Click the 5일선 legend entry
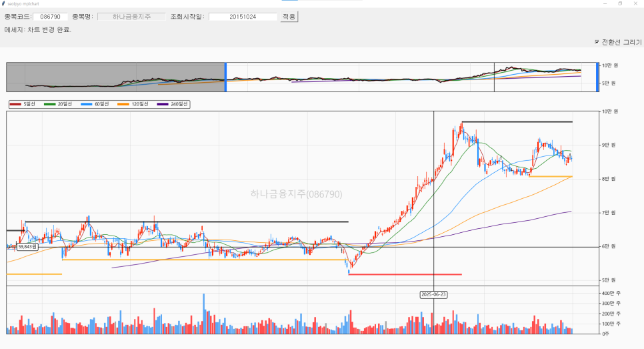 (22, 104)
